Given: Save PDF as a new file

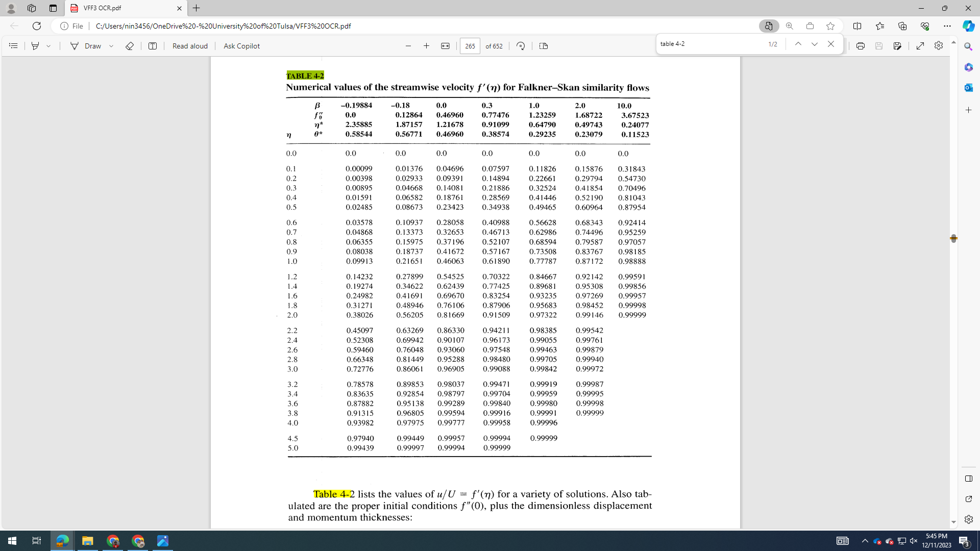Looking at the screenshot, I should coord(897,46).
